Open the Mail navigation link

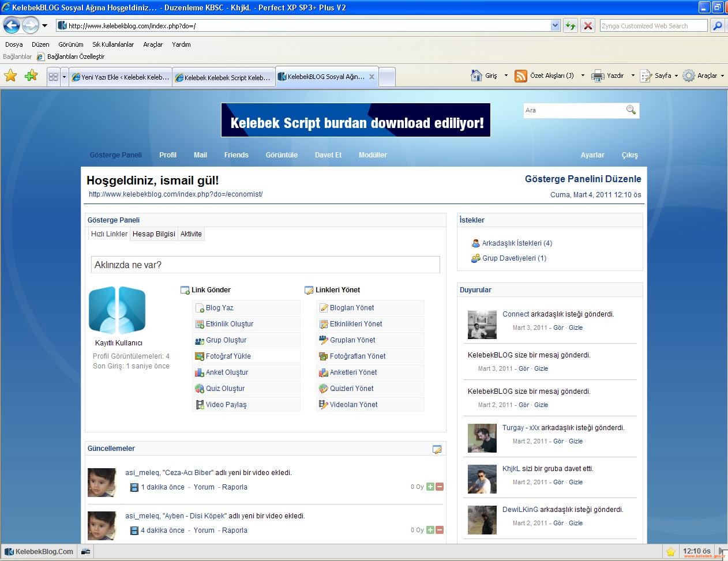pos(200,155)
